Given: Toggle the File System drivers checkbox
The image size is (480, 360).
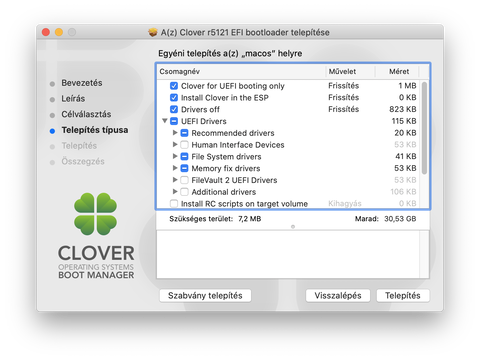Looking at the screenshot, I should (x=184, y=156).
